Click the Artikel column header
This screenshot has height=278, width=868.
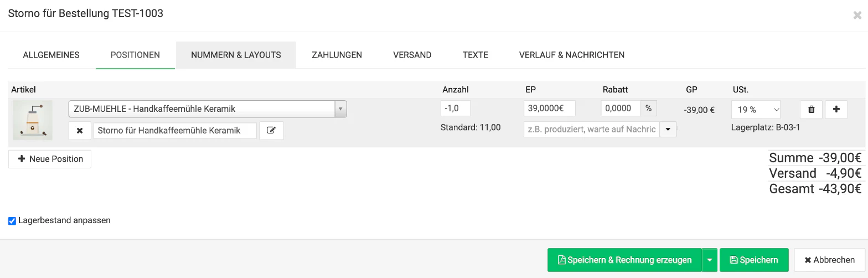tap(24, 89)
